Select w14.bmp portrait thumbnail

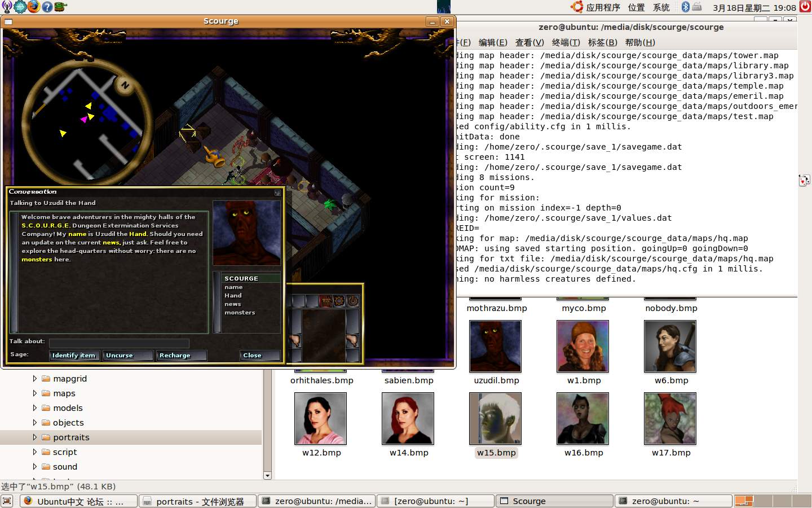408,419
